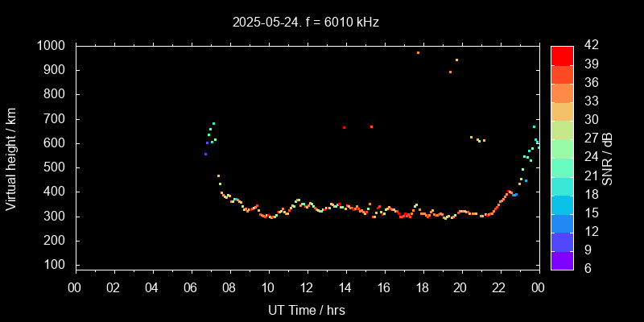
Task: Click the '06' tick label on time axis
Action: coord(190,287)
